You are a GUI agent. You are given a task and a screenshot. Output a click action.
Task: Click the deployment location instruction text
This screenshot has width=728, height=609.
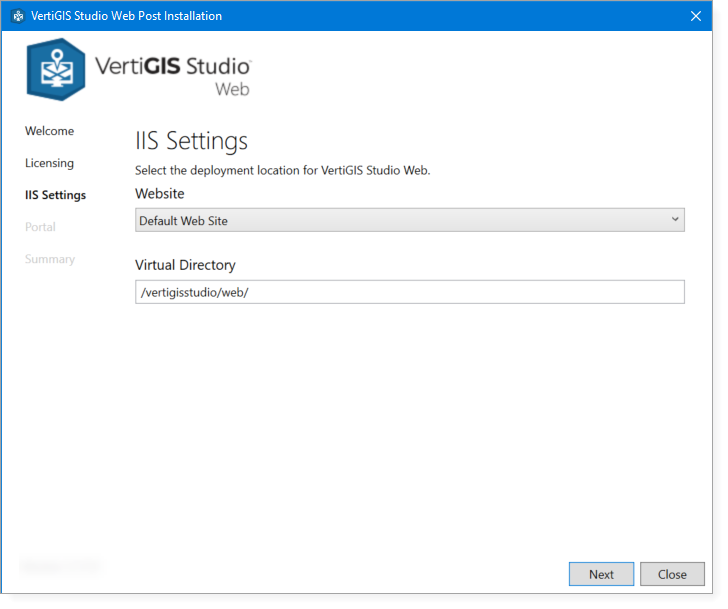click(282, 170)
